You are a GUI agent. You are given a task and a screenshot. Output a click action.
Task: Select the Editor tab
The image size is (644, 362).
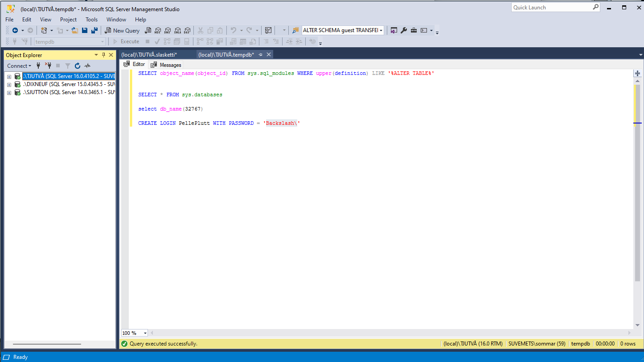coord(134,64)
